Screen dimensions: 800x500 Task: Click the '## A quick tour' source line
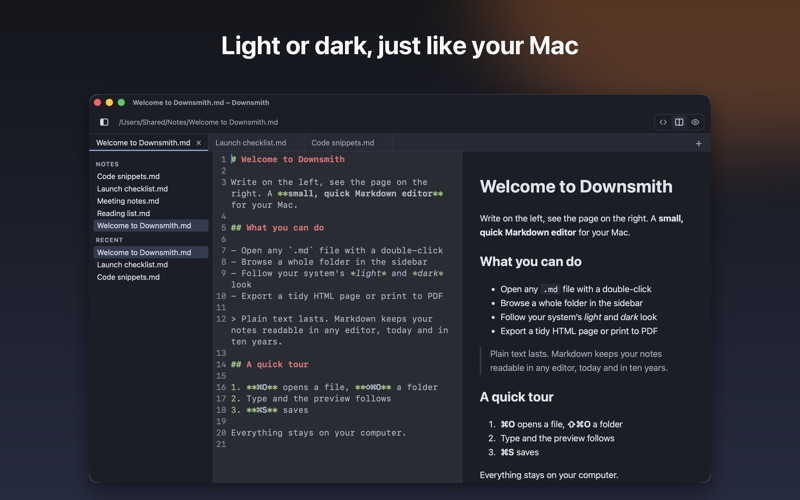(269, 364)
